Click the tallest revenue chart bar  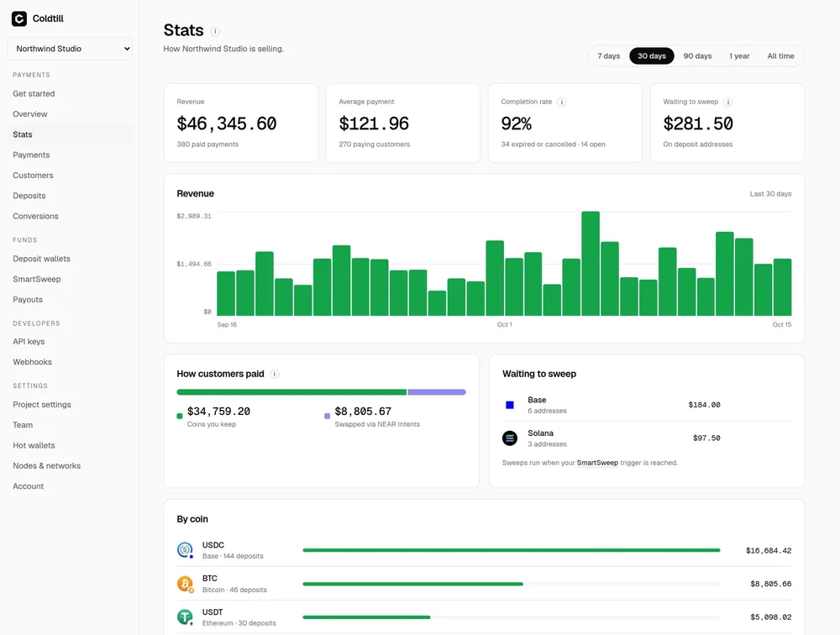[x=591, y=264]
